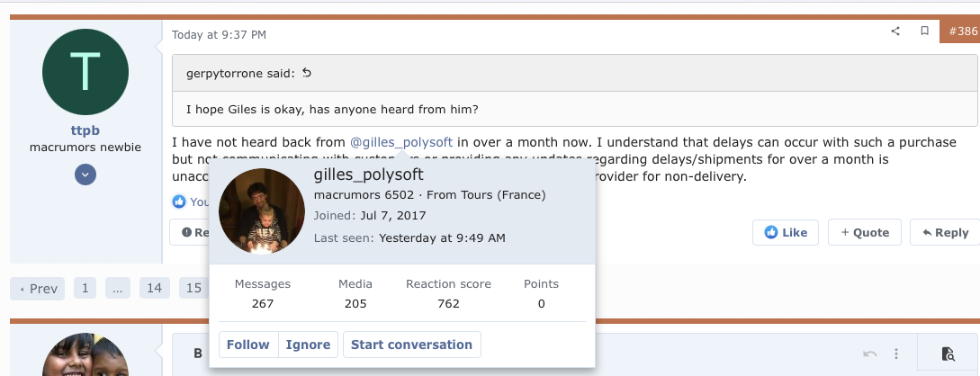Ignore user gilles_polysoft
Screen dimensions: 980x376
pyautogui.click(x=309, y=345)
